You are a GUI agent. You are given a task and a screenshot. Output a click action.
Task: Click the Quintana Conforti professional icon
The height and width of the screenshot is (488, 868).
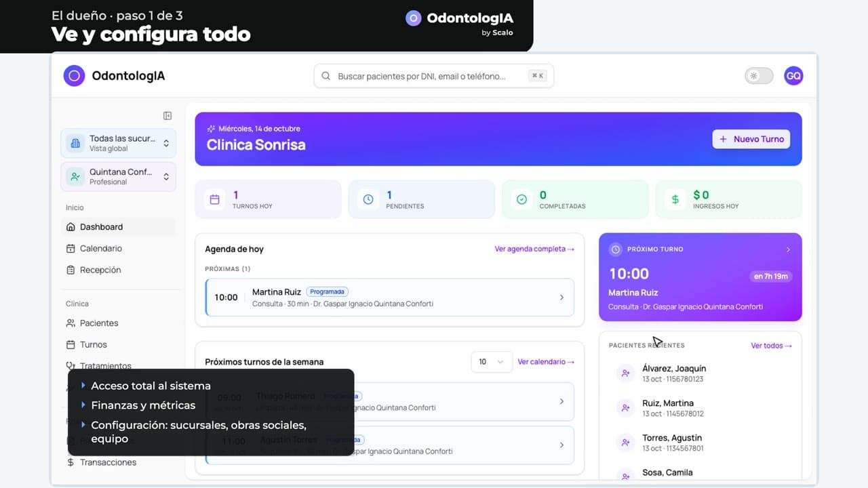(x=75, y=176)
